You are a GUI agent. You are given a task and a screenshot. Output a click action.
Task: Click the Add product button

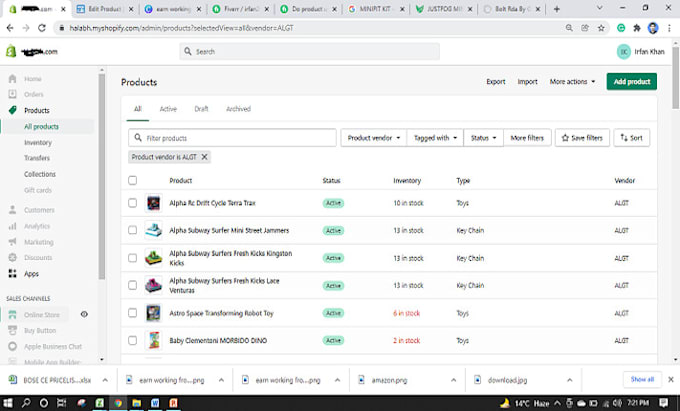[631, 82]
